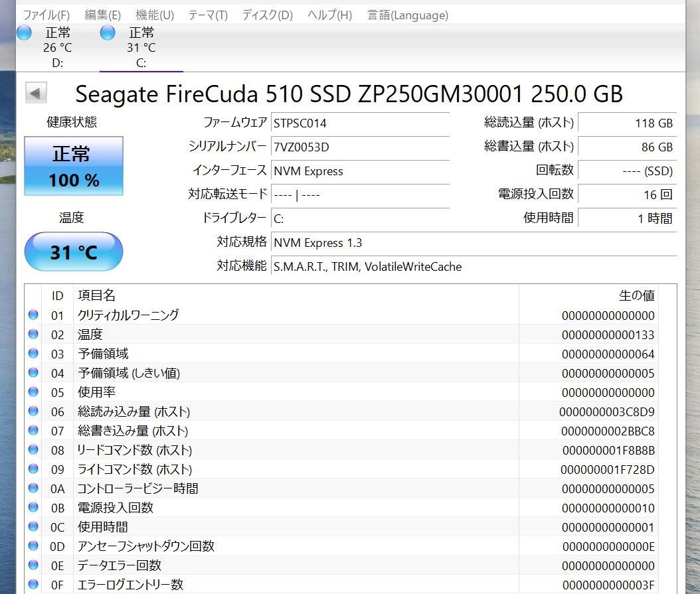Select the 予備領域 (しきい値) attribute name

pos(129,373)
